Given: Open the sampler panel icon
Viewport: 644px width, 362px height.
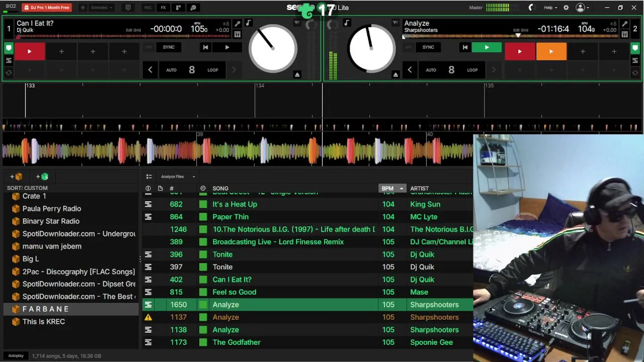Looking at the screenshot, I should (x=178, y=8).
